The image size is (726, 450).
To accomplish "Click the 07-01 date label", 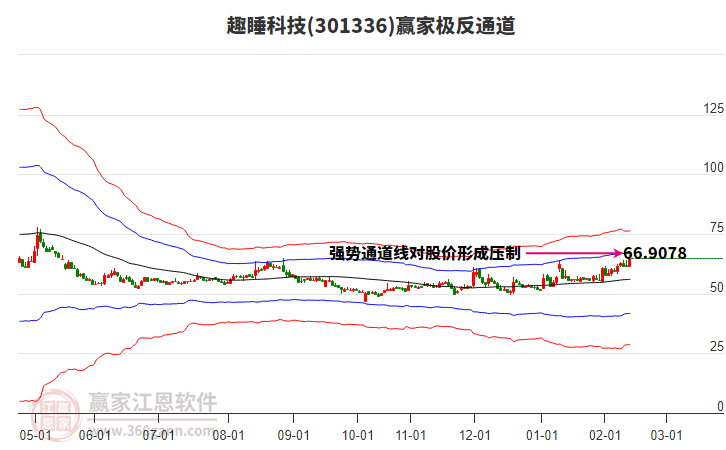I will (158, 436).
